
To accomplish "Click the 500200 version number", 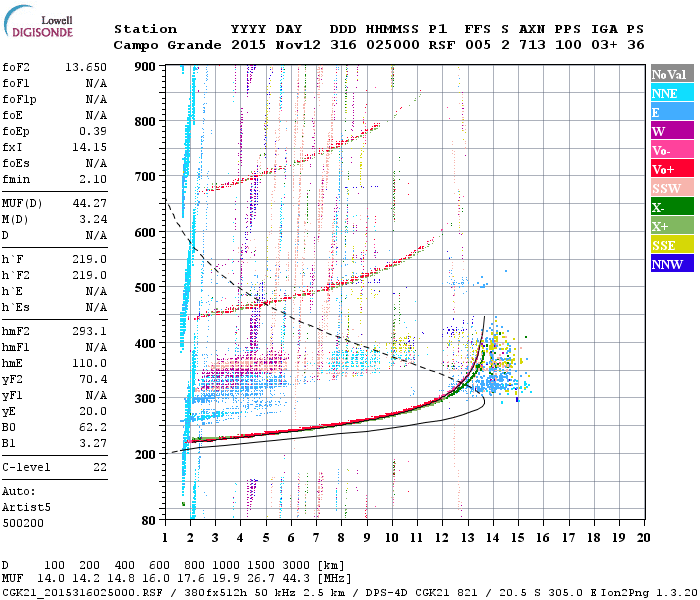I will 23,523.
